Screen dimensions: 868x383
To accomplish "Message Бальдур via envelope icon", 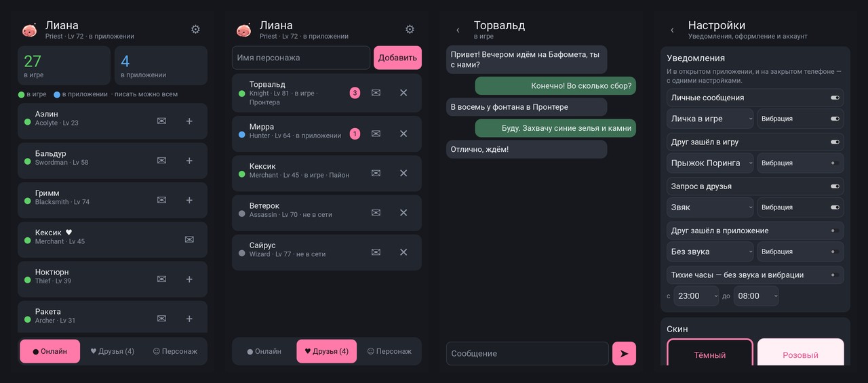I will (161, 161).
